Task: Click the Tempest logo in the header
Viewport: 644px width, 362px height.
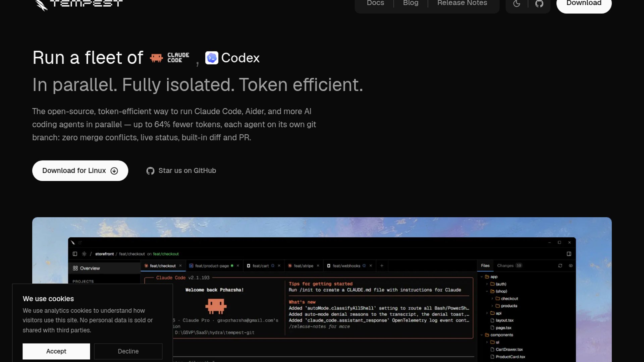Action: [x=79, y=4]
